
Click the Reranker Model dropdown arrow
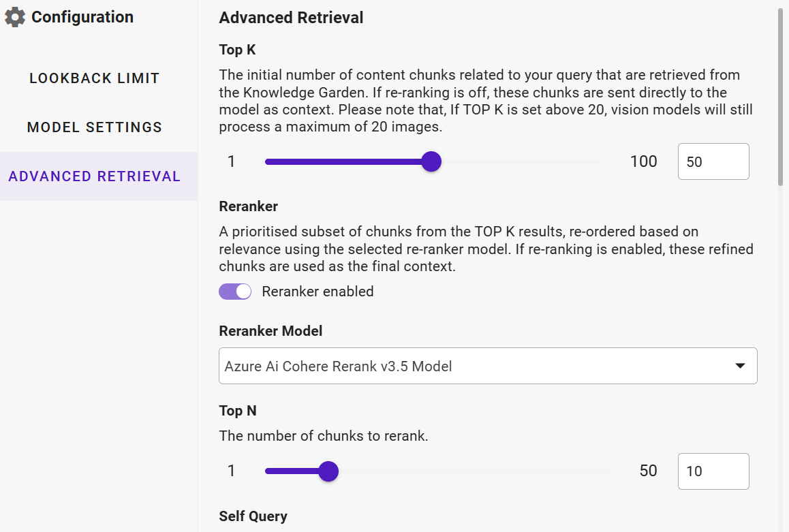tap(740, 366)
